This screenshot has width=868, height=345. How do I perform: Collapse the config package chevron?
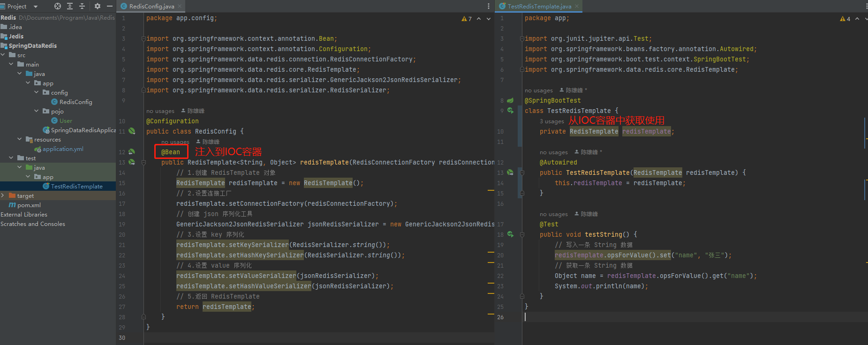tap(37, 92)
